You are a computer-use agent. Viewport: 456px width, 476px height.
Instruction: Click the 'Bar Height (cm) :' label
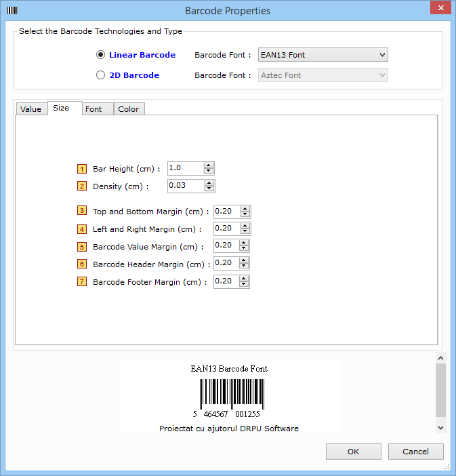click(x=127, y=169)
